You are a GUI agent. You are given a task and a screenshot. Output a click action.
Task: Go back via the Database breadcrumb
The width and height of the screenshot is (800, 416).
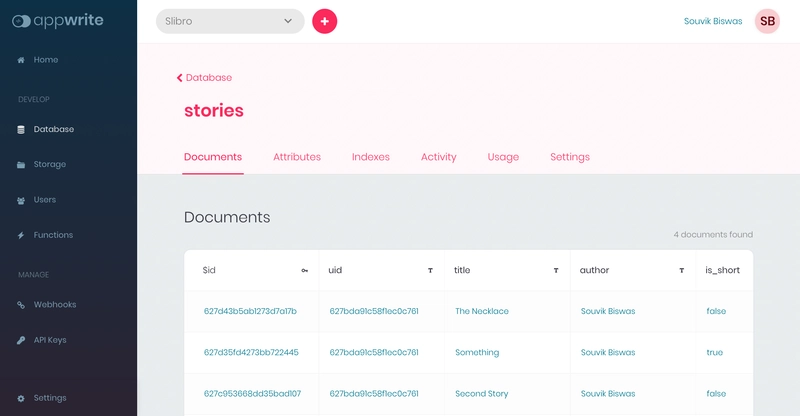(x=204, y=78)
